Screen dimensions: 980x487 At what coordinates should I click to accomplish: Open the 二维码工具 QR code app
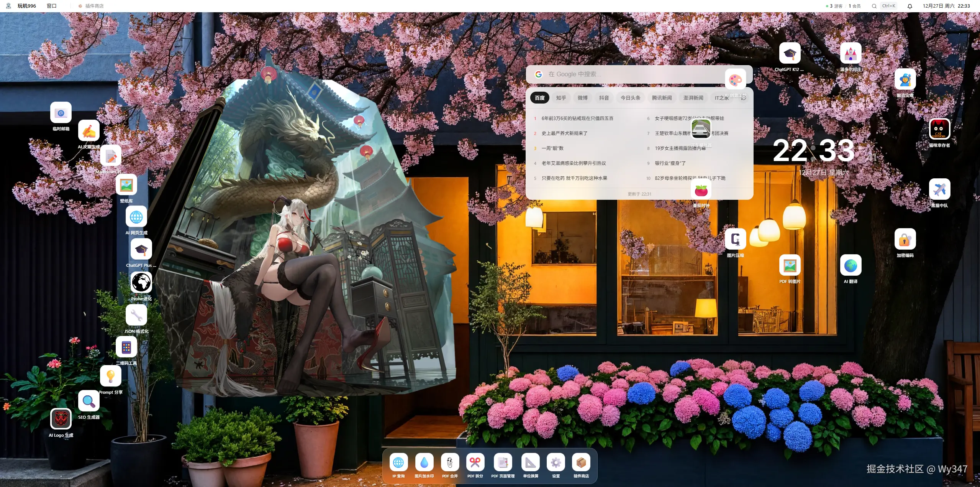[126, 347]
